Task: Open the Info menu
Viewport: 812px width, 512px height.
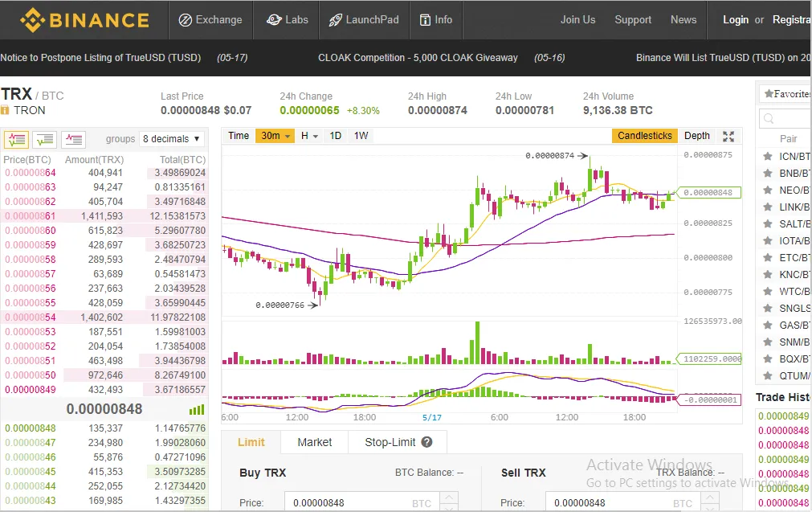Action: 435,19
